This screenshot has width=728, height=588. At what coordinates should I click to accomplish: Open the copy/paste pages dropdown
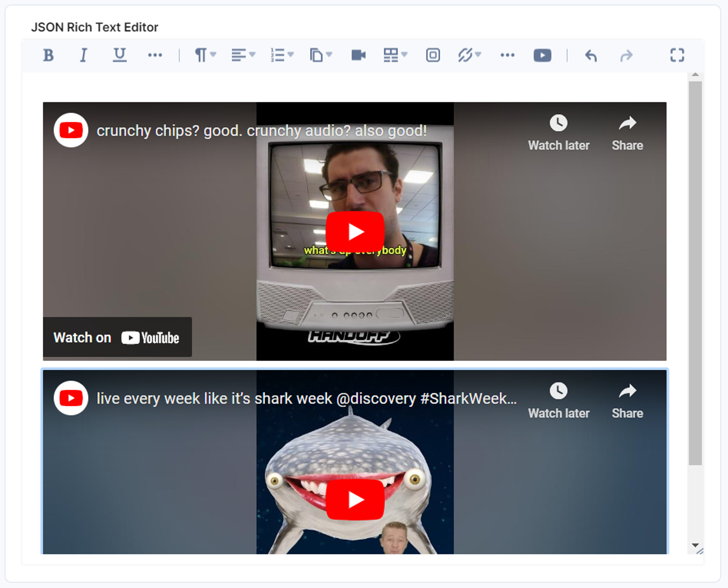coord(321,55)
